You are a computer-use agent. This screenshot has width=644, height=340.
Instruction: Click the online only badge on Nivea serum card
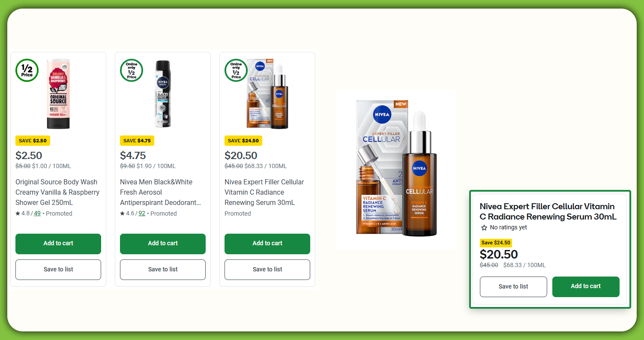[236, 70]
